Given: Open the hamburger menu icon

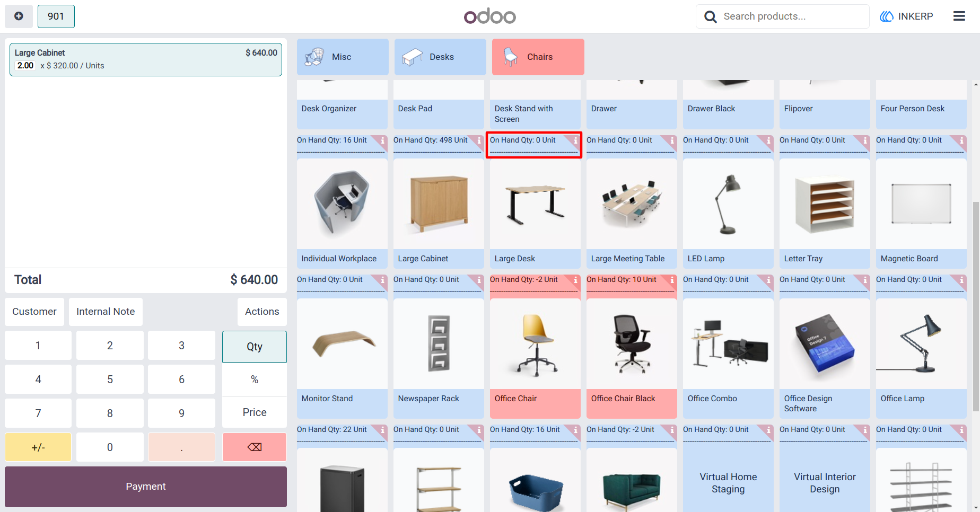Looking at the screenshot, I should pos(959,16).
